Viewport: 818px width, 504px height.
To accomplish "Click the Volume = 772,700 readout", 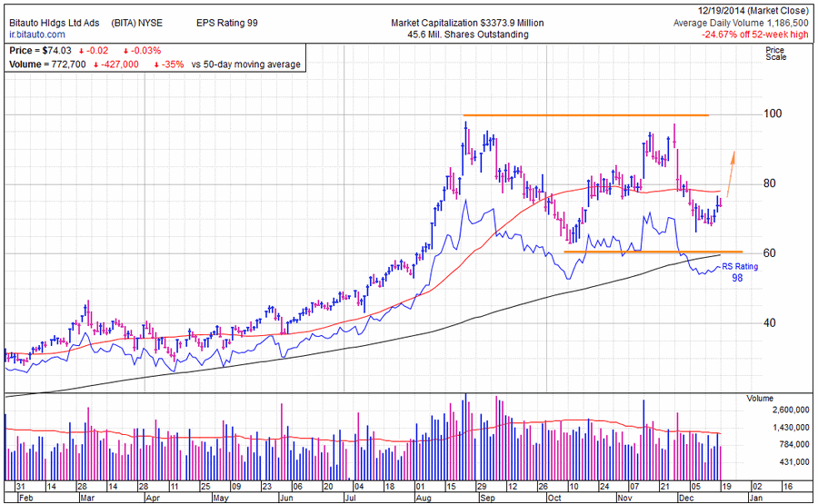I will point(47,64).
